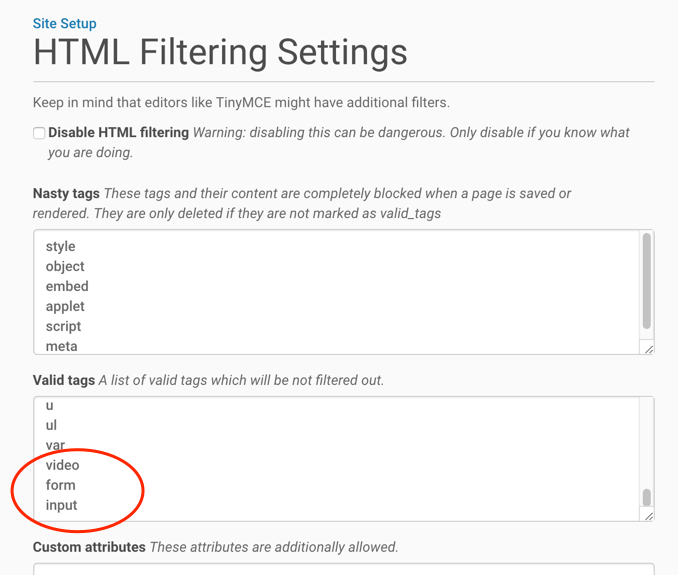Click the Valid tags list scrollbar thumb

pos(647,497)
